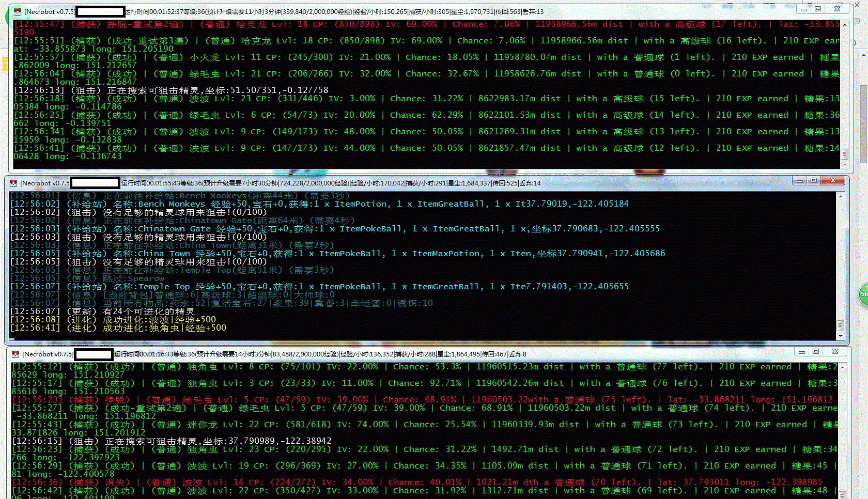Click the 成功进化:独角虫 evolution line
The width and height of the screenshot is (868, 499).
[118, 328]
